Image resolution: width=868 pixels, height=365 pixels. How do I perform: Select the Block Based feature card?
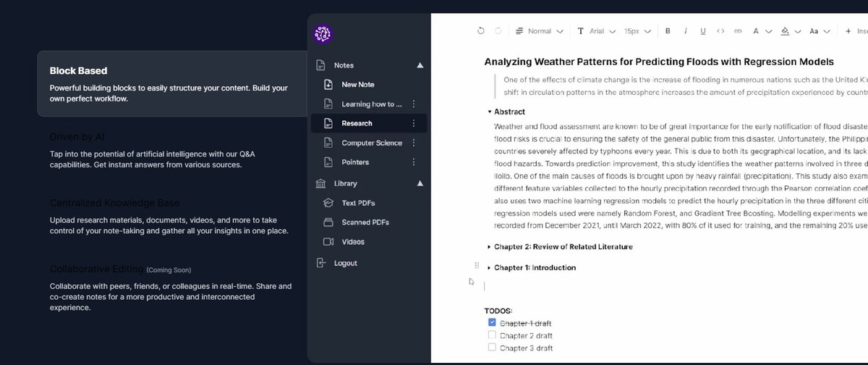click(172, 84)
